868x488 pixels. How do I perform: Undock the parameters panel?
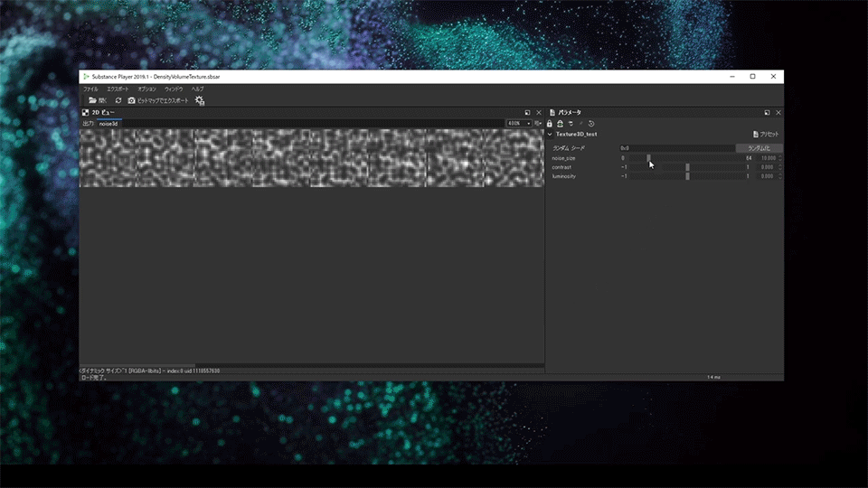[767, 112]
